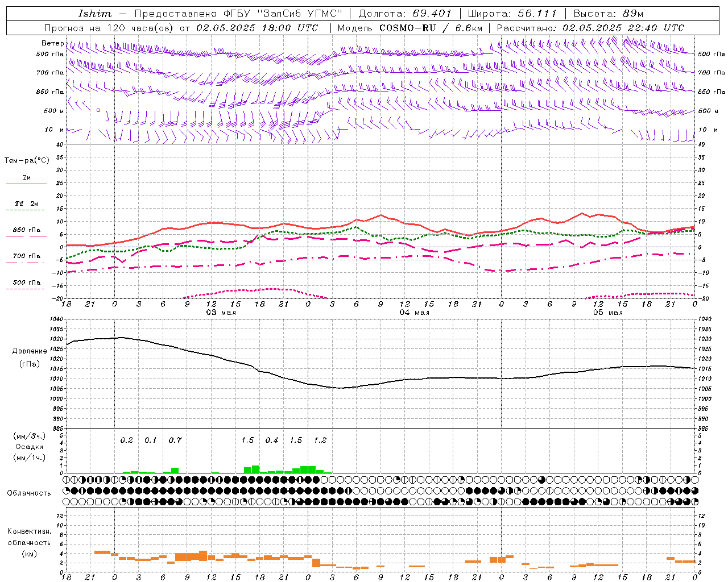Select the longitude value "Долгота: 69.401"

click(405, 14)
